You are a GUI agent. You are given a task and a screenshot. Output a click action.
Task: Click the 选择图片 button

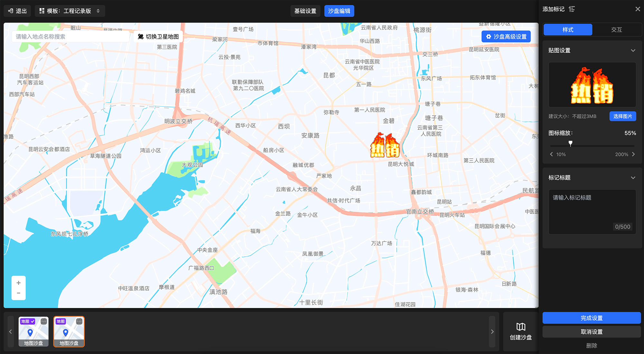click(x=622, y=116)
